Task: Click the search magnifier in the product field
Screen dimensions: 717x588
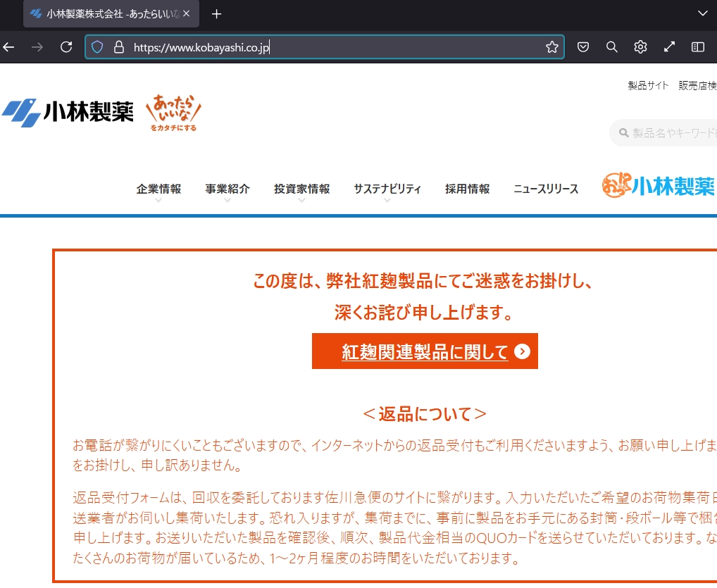Action: coord(623,133)
